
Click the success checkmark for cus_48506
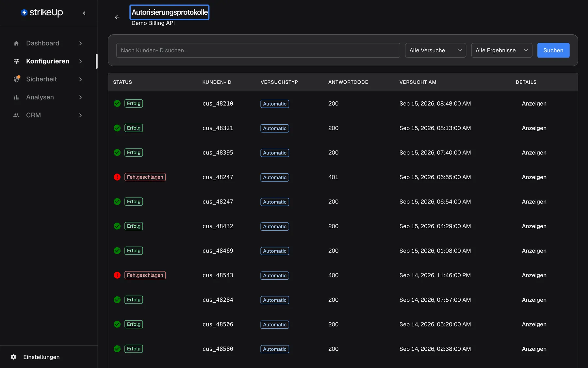117,324
